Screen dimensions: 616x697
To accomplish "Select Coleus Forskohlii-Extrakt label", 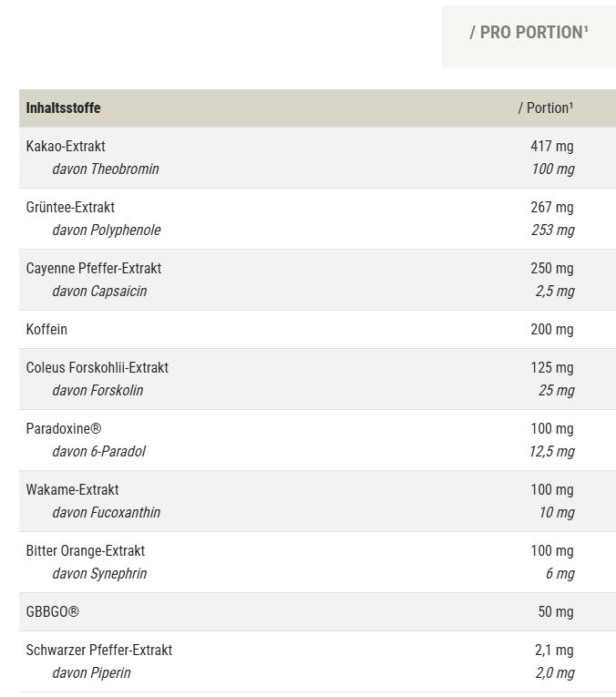I will (97, 367).
